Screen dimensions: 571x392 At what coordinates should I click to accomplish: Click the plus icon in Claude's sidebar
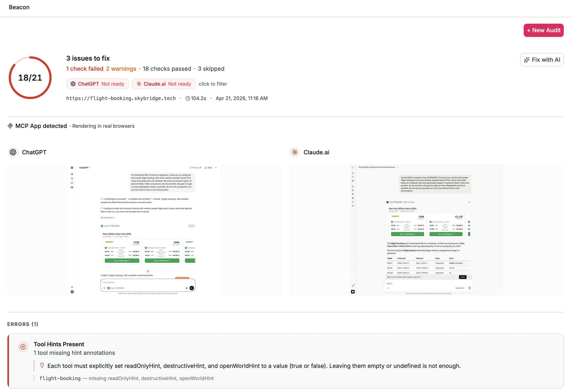(x=353, y=173)
